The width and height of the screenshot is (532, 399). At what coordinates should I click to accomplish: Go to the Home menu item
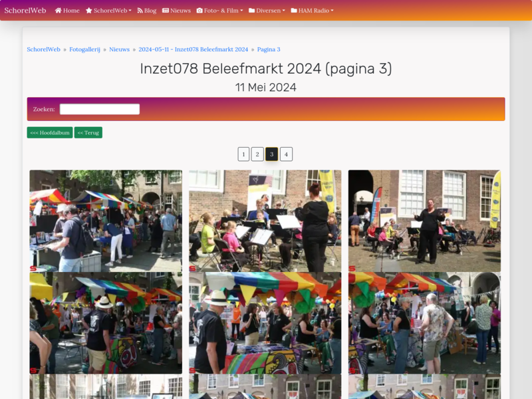(x=67, y=11)
